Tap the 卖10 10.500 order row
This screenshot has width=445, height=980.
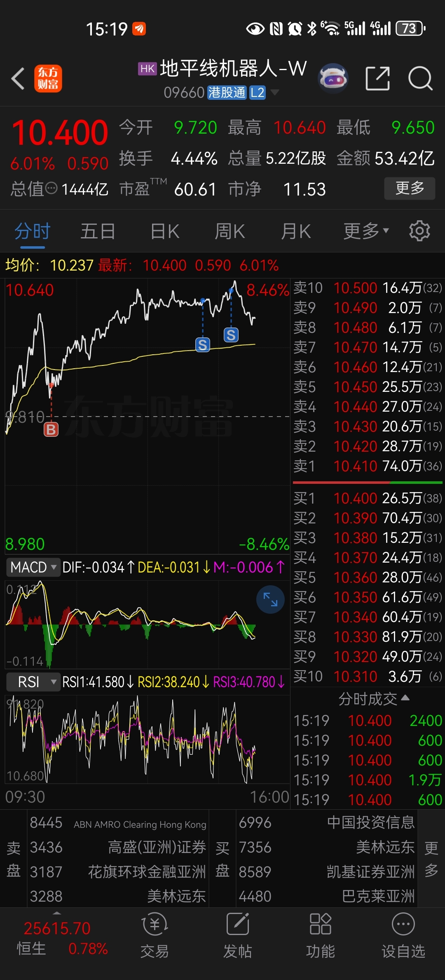tap(368, 288)
